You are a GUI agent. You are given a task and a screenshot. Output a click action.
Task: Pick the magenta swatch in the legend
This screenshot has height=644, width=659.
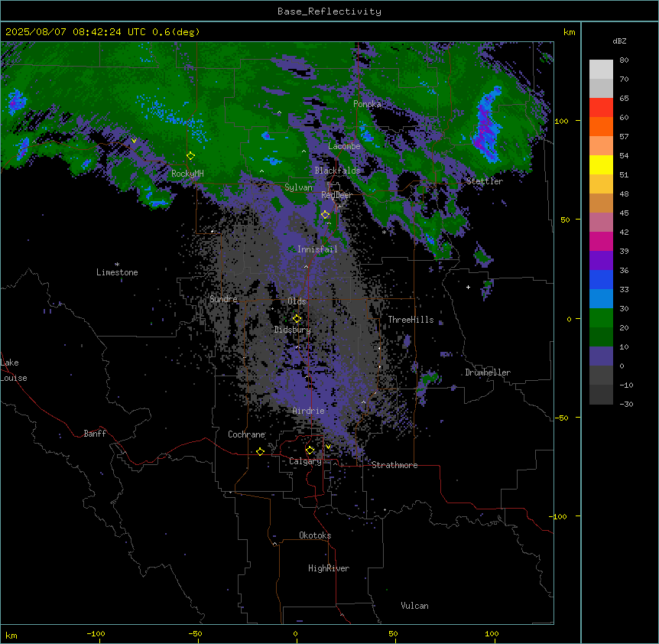point(601,241)
